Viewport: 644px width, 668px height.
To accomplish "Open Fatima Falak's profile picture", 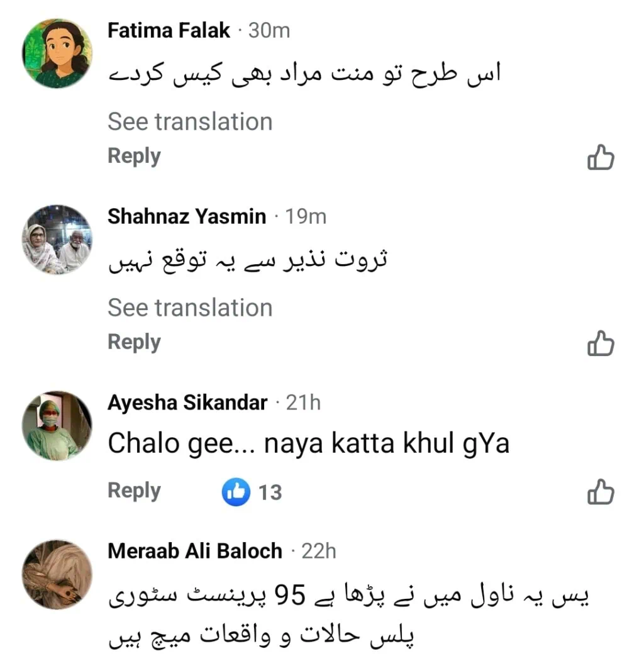I will [57, 53].
